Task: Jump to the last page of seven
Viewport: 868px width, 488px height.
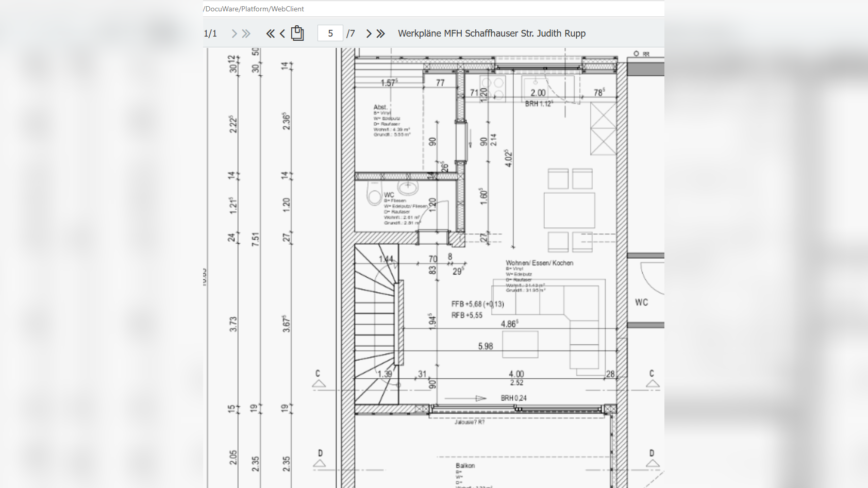Action: click(381, 33)
